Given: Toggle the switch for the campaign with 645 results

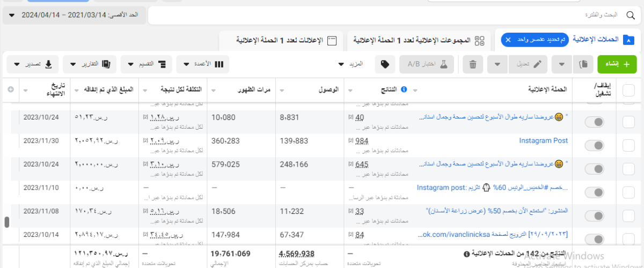Looking at the screenshot, I should [594, 169].
